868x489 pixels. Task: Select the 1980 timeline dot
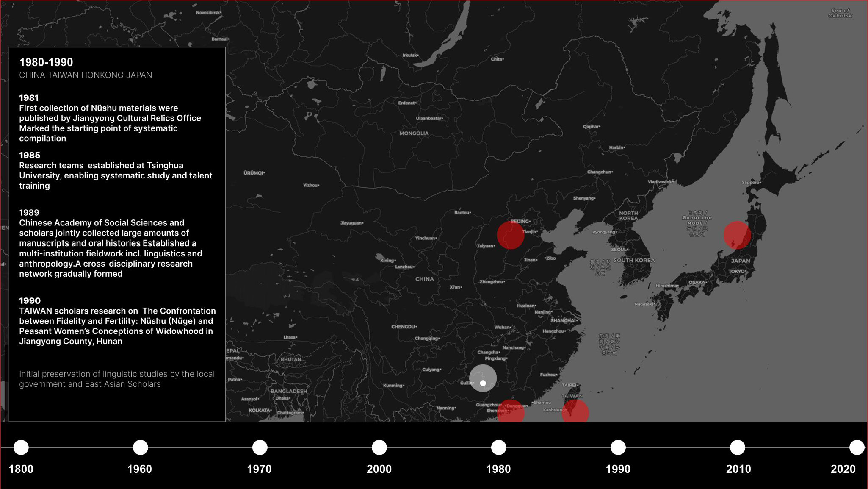point(499,447)
